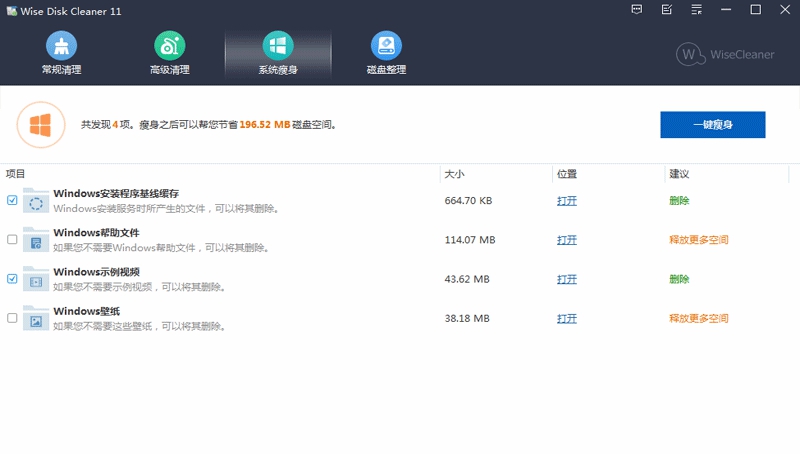Click the 建议 column header
This screenshot has height=454, width=800.
click(679, 174)
